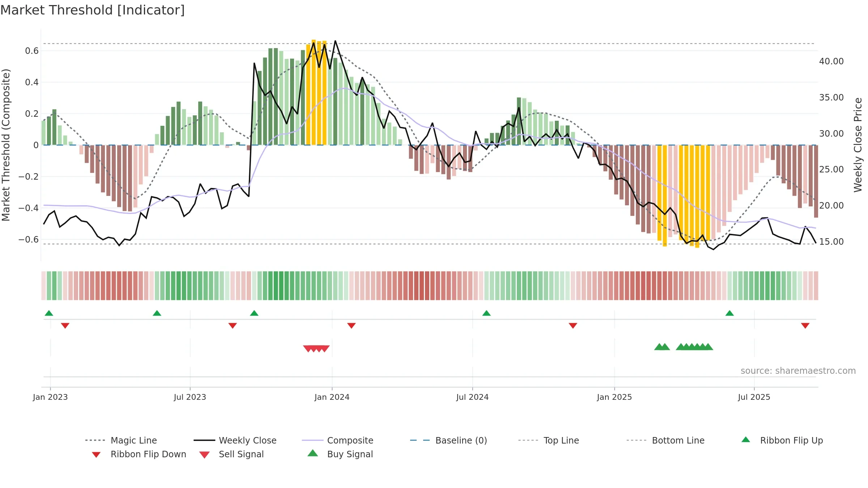Screen dimensions: 868x488
Task: Click the 15.00 price axis label
Action: tap(831, 242)
